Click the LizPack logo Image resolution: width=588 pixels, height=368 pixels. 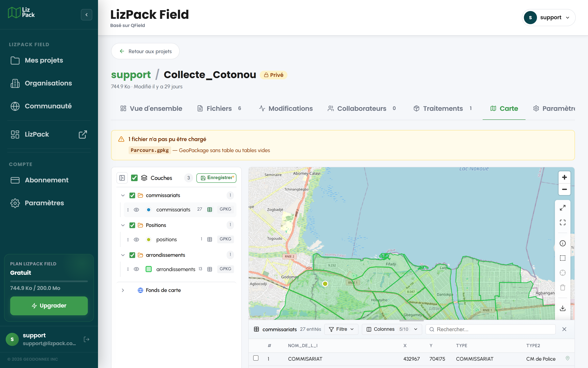pos(21,12)
